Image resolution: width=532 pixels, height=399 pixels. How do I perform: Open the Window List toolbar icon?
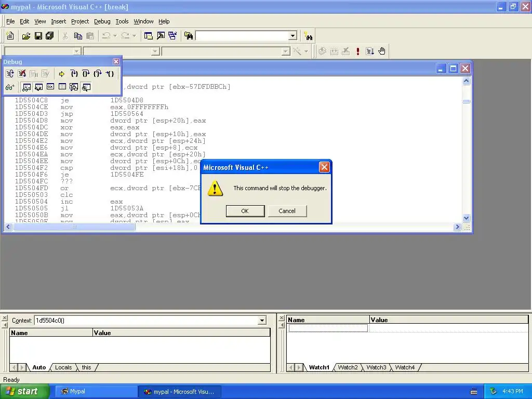(172, 36)
